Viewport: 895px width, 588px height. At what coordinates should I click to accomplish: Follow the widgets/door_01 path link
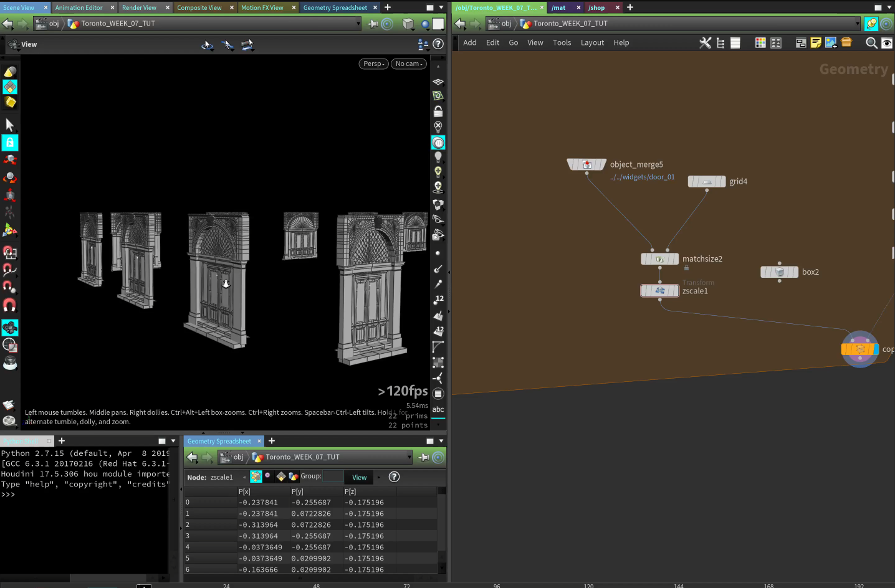[x=642, y=177]
